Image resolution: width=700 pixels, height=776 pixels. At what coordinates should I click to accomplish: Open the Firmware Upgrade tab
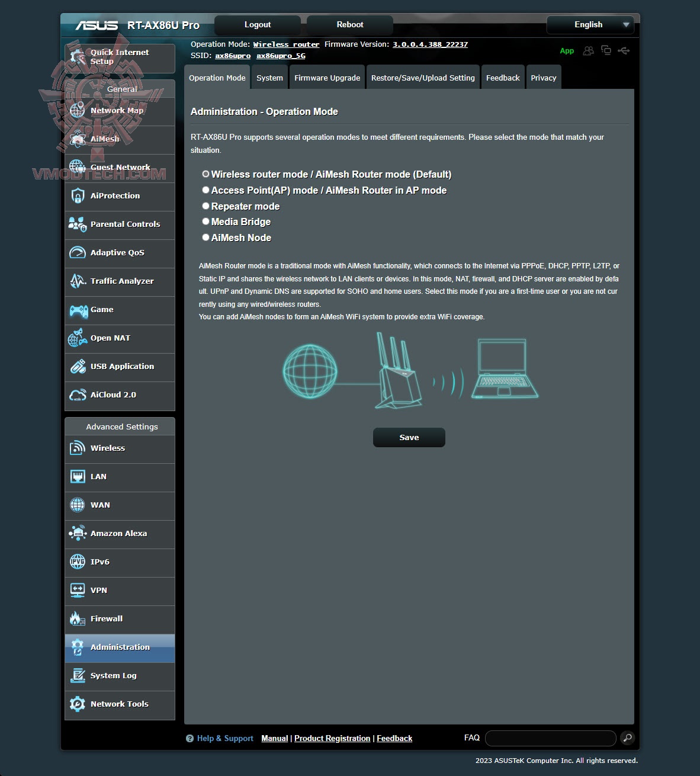327,78
